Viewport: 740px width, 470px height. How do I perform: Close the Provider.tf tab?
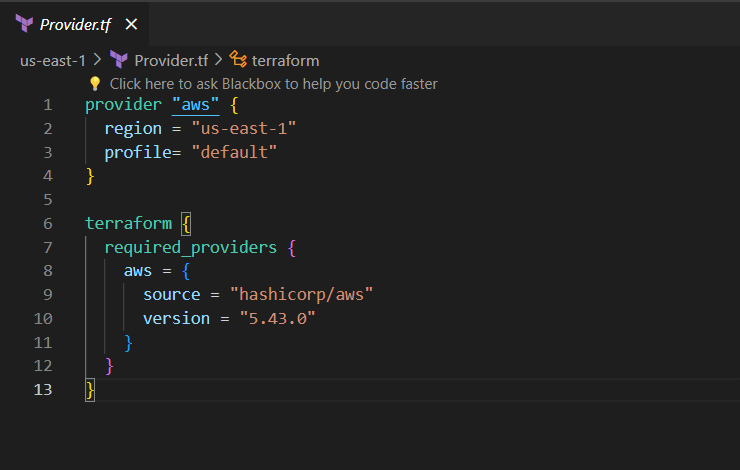pos(131,24)
